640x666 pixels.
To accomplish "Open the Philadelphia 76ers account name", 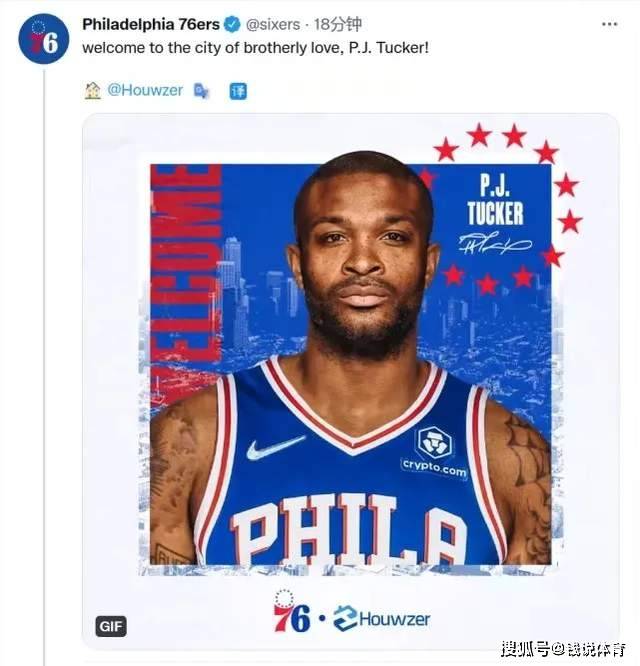I will [x=151, y=24].
